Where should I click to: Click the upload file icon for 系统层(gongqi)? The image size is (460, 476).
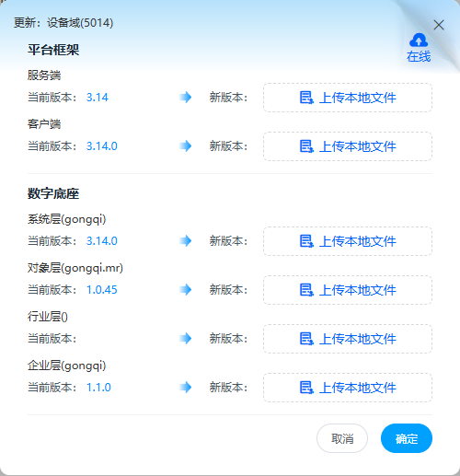click(x=306, y=241)
